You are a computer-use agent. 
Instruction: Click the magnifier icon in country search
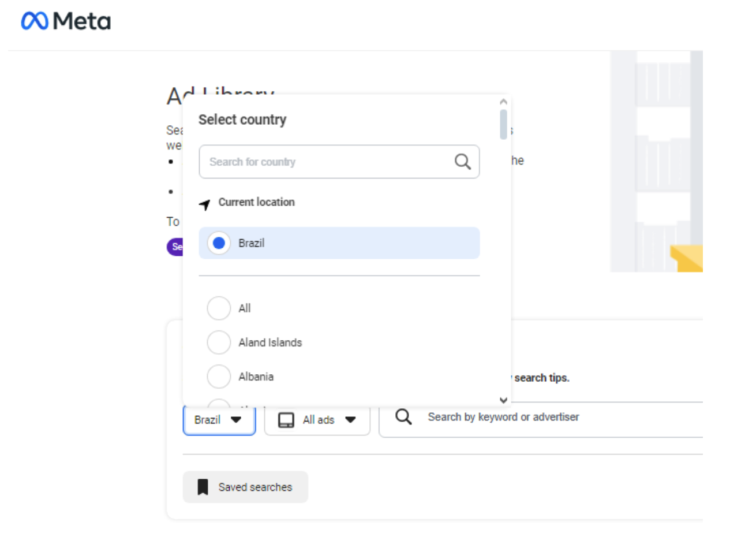(x=462, y=162)
